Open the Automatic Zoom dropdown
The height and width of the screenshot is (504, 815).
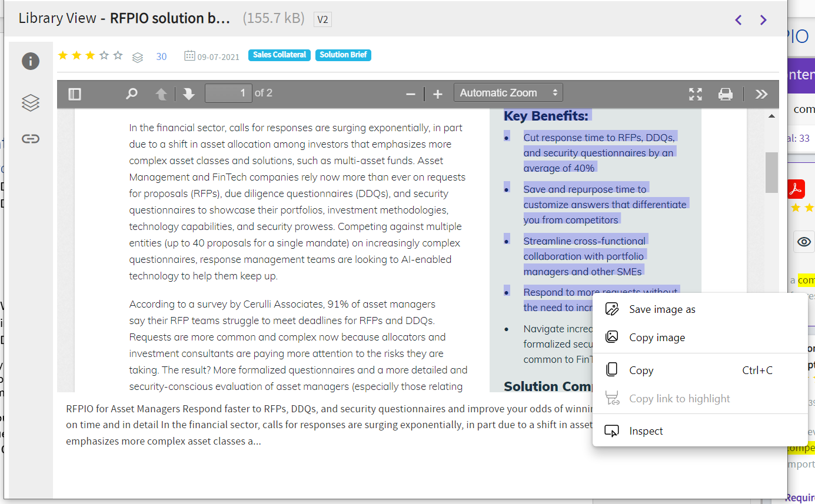[508, 93]
